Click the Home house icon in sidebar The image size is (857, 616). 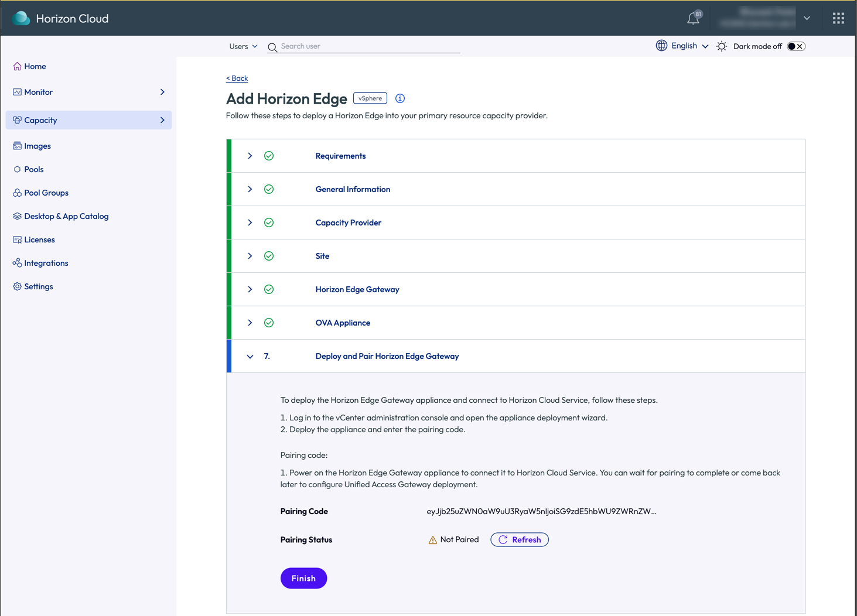17,66
